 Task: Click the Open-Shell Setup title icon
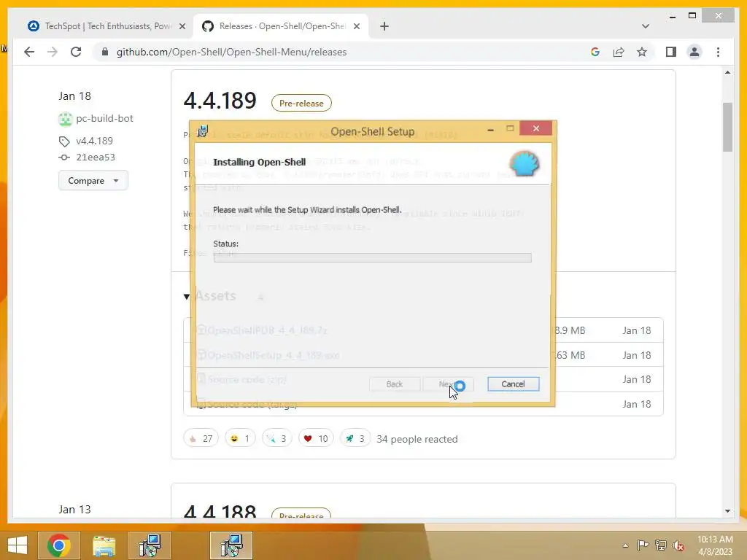pyautogui.click(x=203, y=131)
